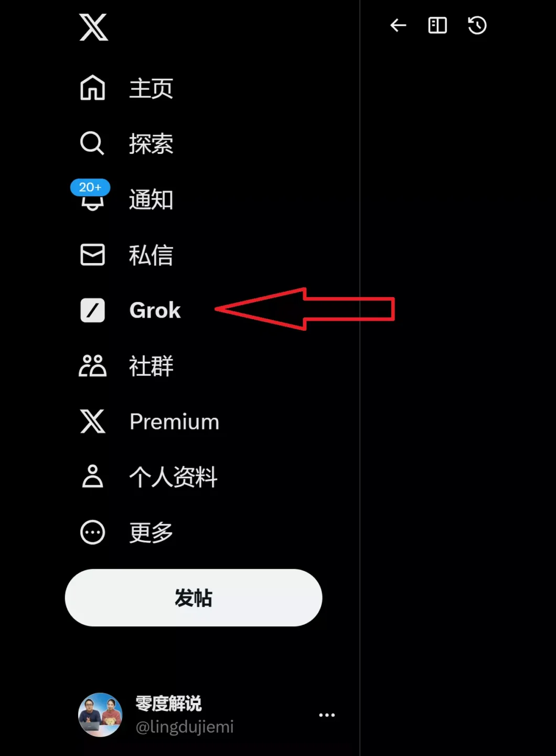556x756 pixels.
Task: Open notifications bell with 20+ badge
Action: [91, 195]
